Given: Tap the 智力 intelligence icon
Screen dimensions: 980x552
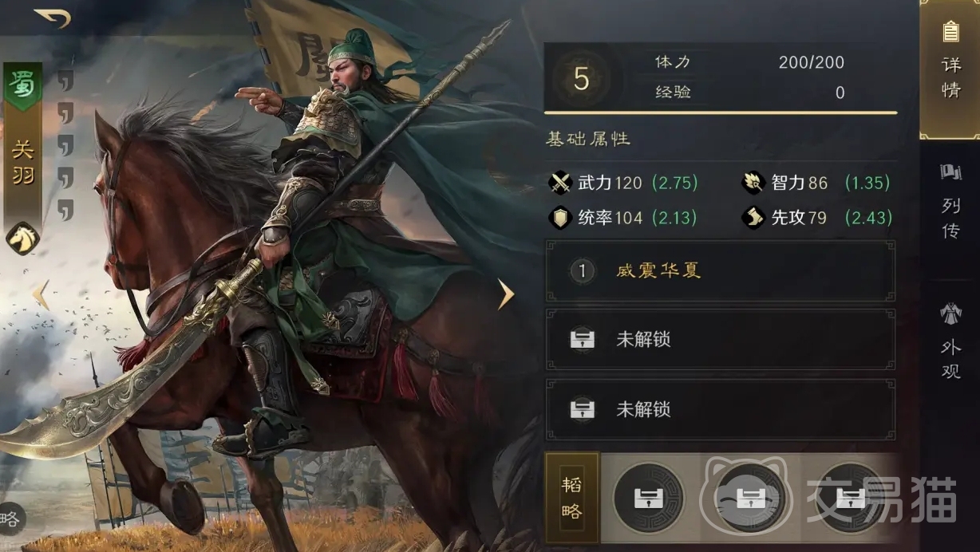Looking at the screenshot, I should pos(753,183).
